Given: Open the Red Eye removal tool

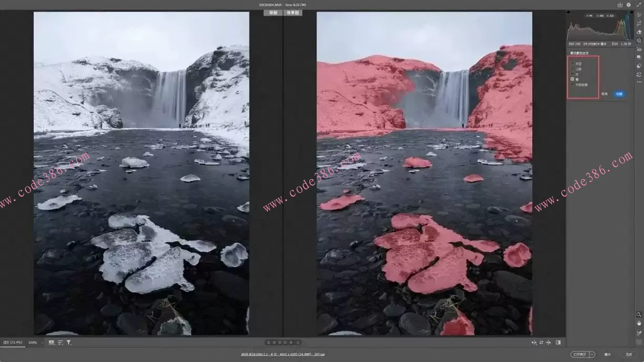Looking at the screenshot, I should click(x=639, y=49).
